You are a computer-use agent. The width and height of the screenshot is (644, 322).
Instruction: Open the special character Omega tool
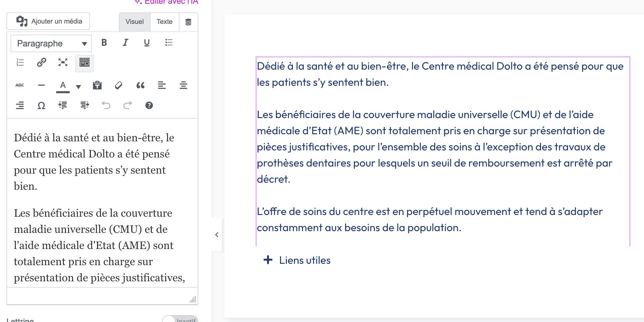(41, 106)
